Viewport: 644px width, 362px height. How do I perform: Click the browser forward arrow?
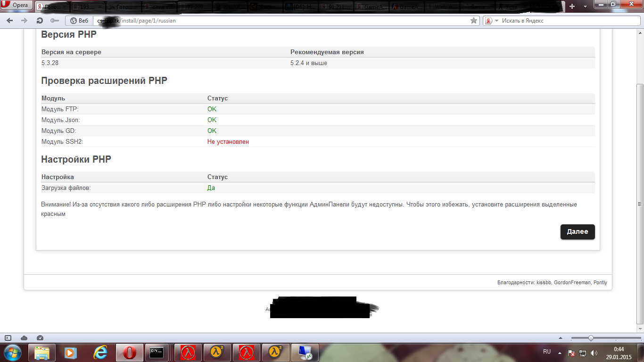click(x=25, y=21)
